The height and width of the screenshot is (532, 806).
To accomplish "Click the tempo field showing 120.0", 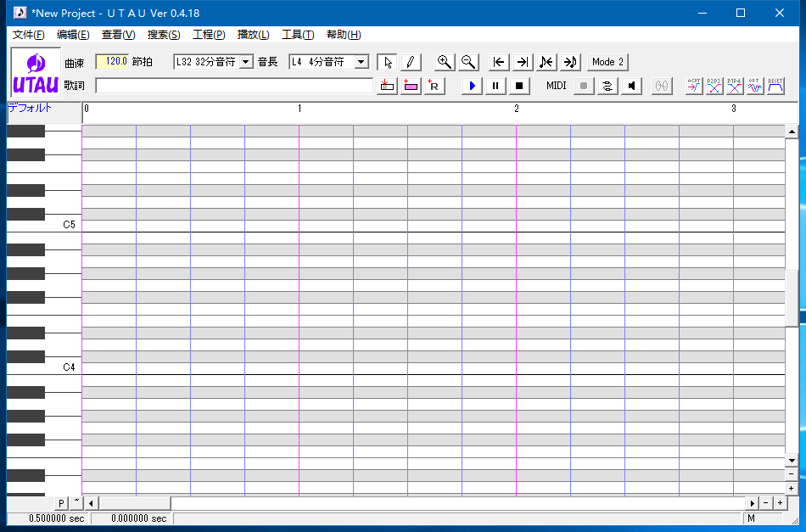I will click(x=112, y=62).
